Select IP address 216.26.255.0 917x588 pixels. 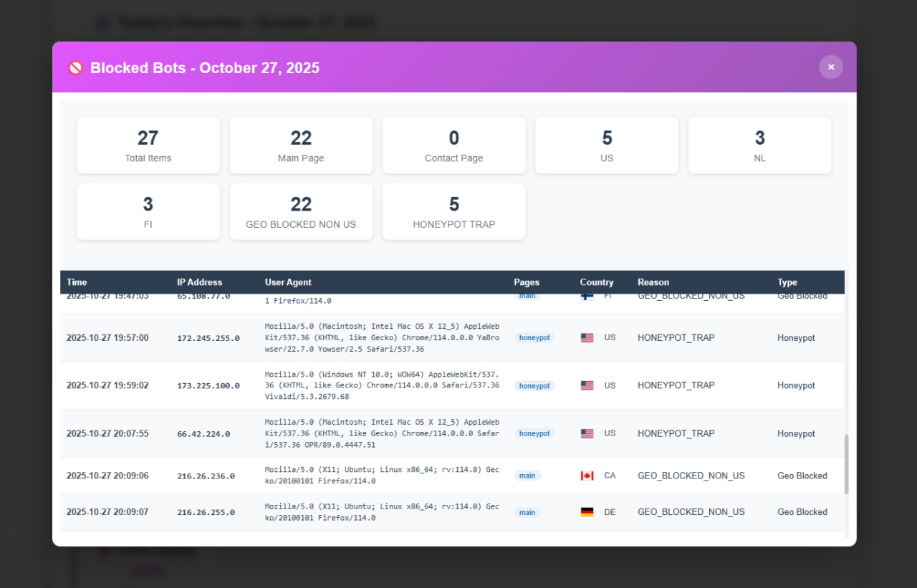pyautogui.click(x=206, y=513)
